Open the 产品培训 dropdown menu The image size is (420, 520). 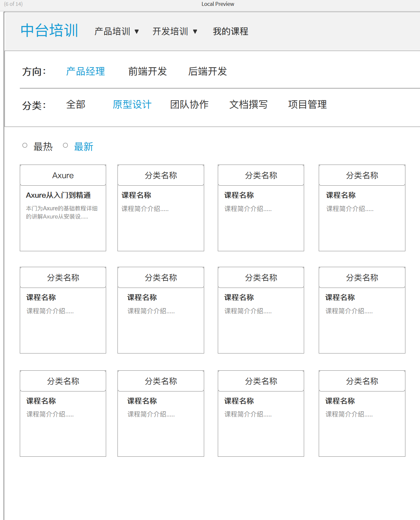coord(117,31)
